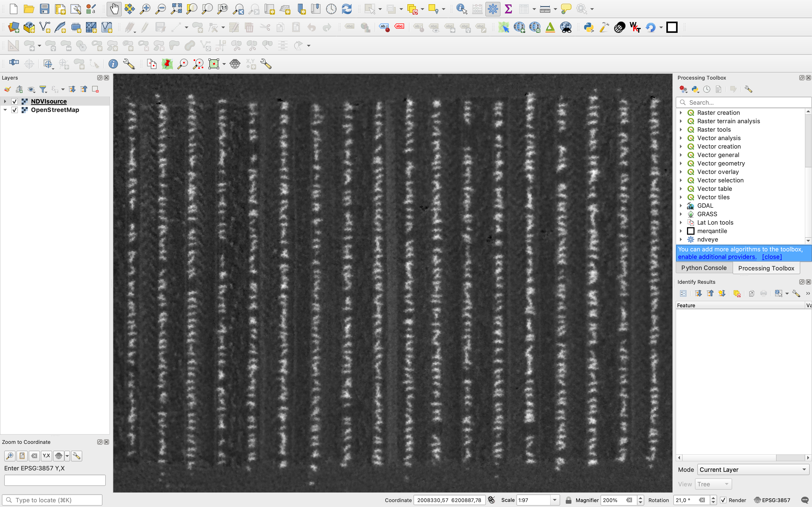Uncheck the OpenStreetMap layer checkbox
This screenshot has height=507, width=812.
click(14, 110)
